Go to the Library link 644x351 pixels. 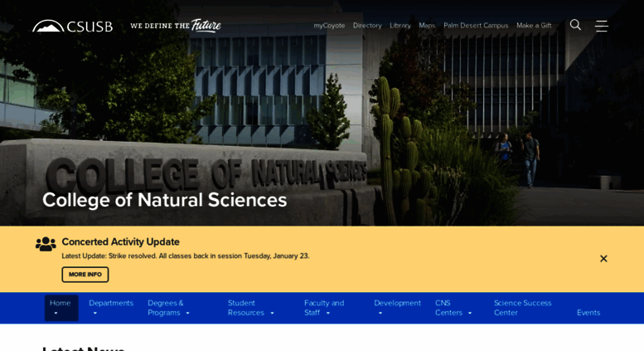400,26
